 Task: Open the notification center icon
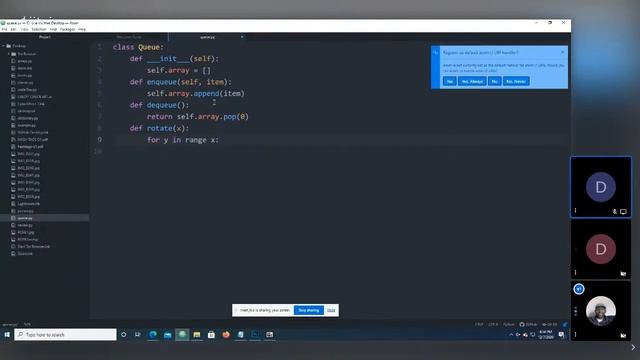click(x=562, y=335)
